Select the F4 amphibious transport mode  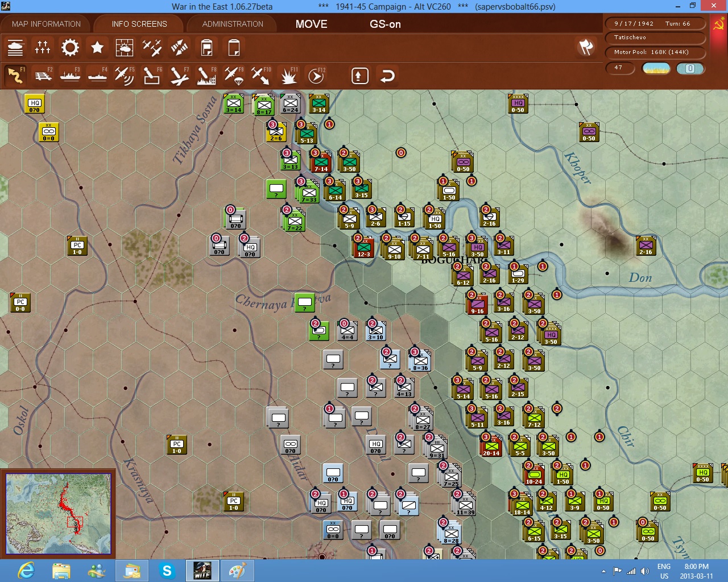pos(97,76)
